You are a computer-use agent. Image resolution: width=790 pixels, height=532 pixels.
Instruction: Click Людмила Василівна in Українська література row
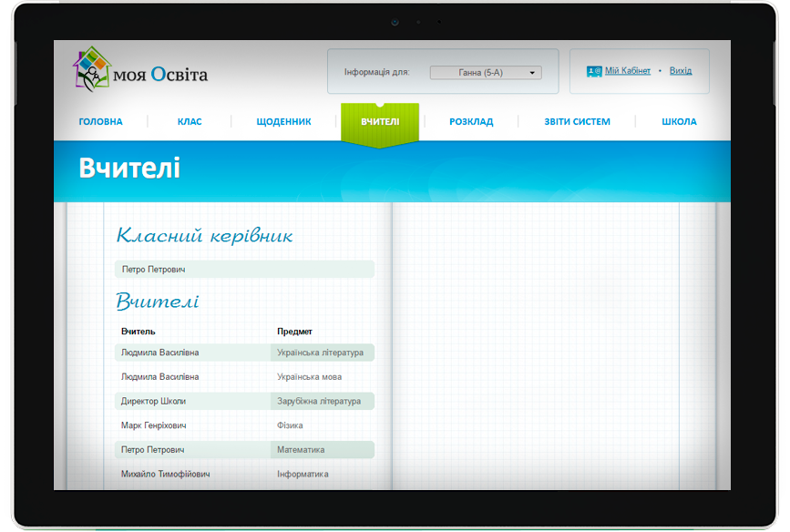(159, 353)
